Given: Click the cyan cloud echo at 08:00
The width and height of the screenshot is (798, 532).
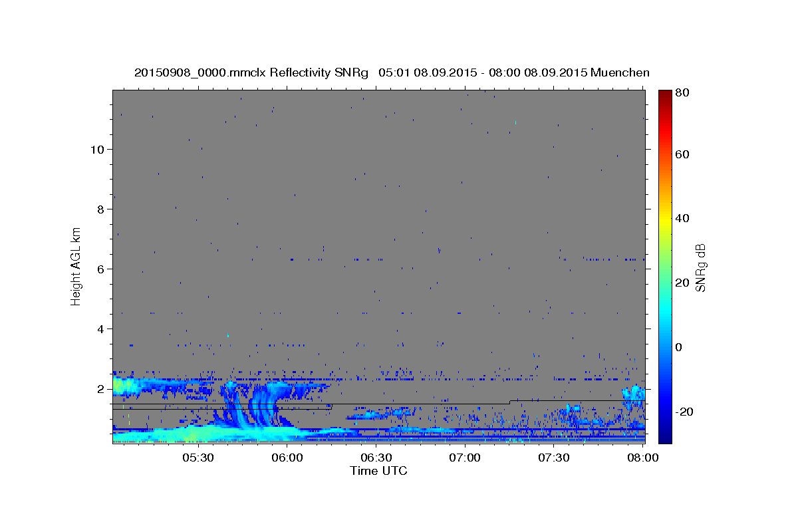Looking at the screenshot, I should (x=634, y=394).
